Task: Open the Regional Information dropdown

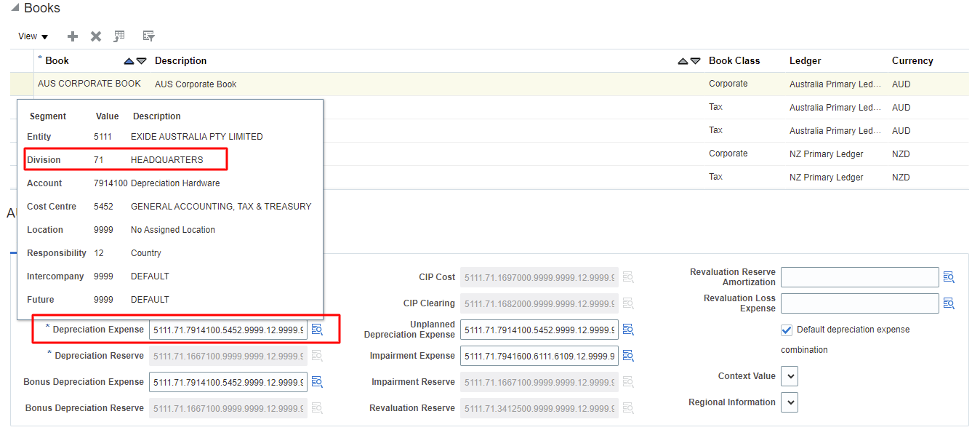Action: 790,402
